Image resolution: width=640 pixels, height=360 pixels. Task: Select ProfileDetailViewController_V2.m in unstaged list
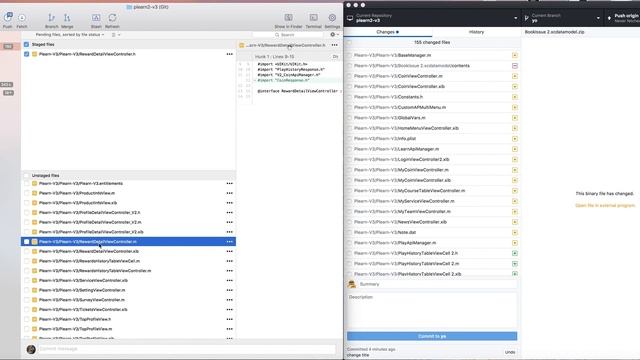(x=128, y=222)
